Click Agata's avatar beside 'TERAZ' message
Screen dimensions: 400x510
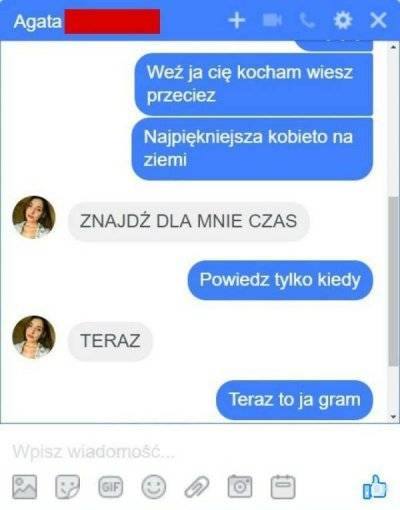(34, 337)
